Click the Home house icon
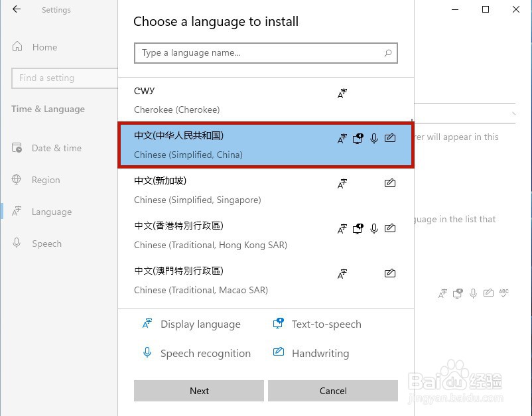 [x=17, y=46]
